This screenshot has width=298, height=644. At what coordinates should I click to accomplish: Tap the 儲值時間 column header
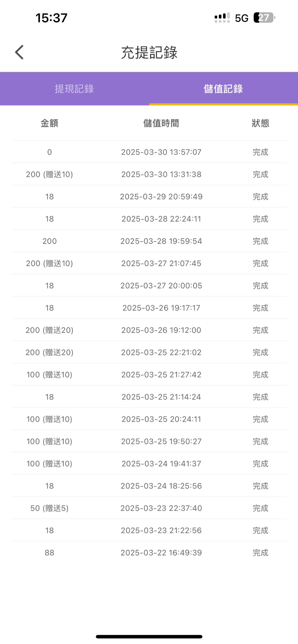click(161, 123)
